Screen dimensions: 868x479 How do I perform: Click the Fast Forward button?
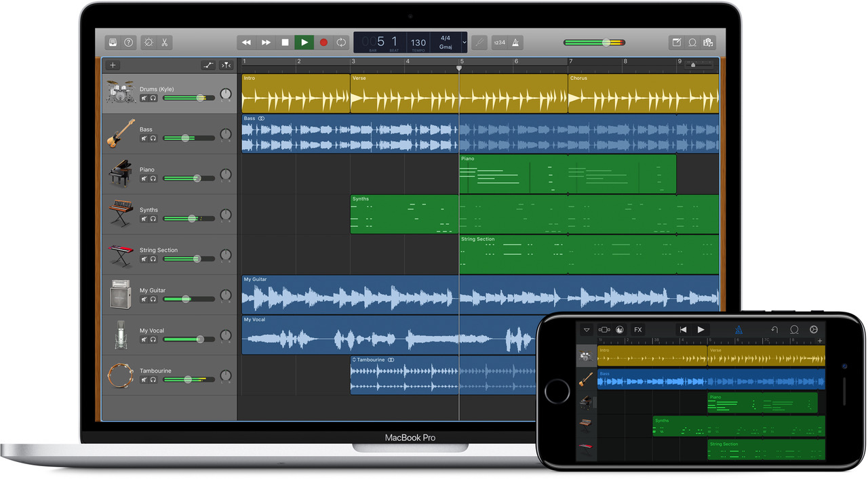(x=266, y=43)
